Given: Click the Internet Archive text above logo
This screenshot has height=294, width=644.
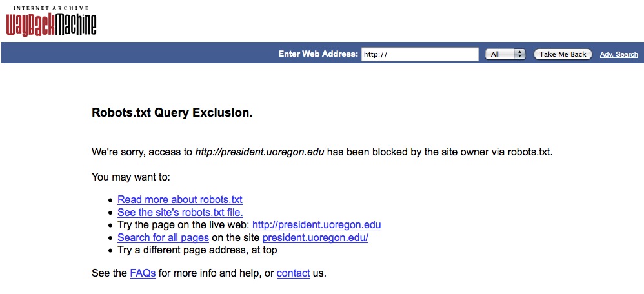Looking at the screenshot, I should 50,8.
